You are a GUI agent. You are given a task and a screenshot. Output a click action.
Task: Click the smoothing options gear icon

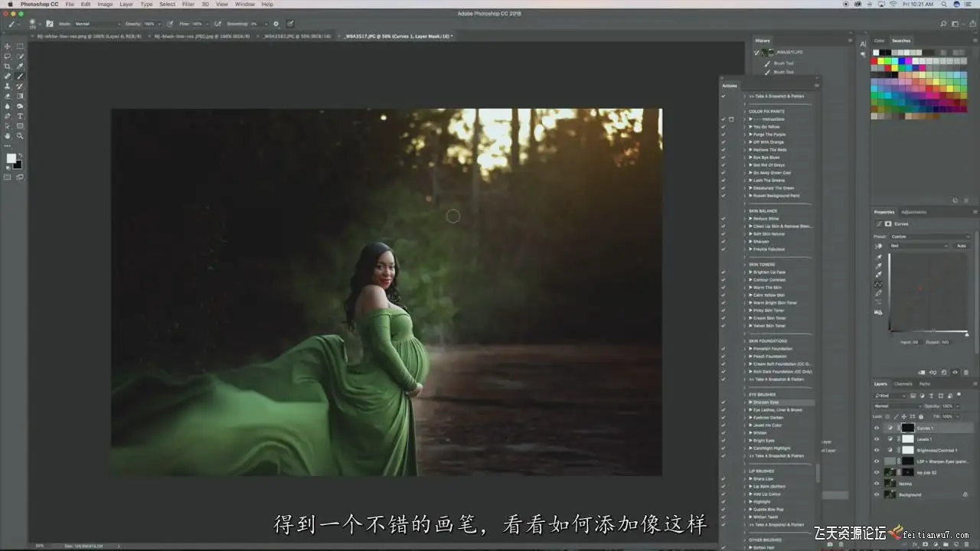pos(276,24)
